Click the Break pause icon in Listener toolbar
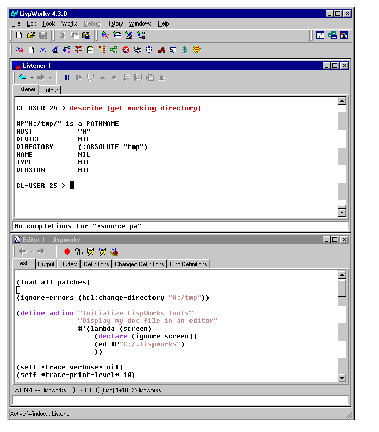This screenshot has width=379, height=432. pos(67,78)
